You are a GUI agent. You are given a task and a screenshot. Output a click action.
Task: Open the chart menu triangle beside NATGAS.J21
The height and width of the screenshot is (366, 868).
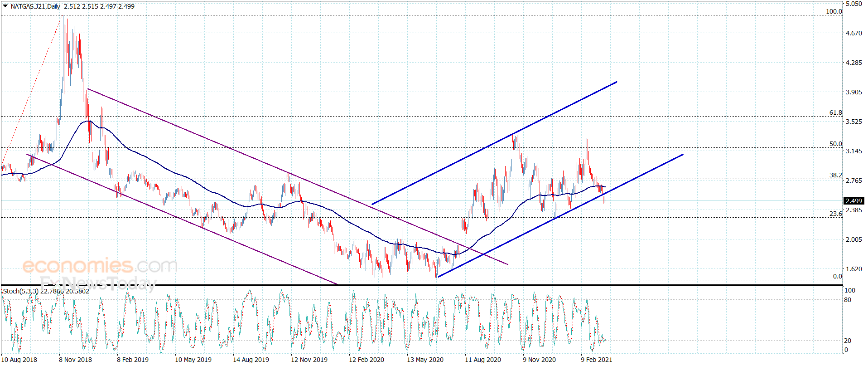[x=5, y=6]
